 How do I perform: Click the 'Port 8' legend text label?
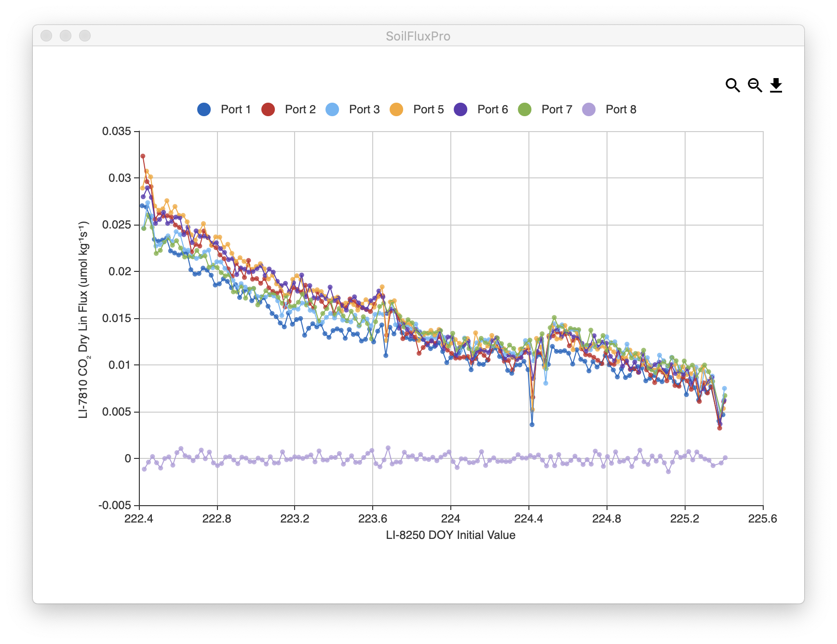point(621,109)
